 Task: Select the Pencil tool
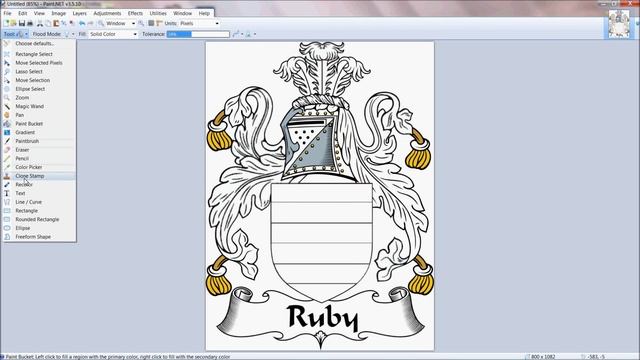[x=39, y=158]
